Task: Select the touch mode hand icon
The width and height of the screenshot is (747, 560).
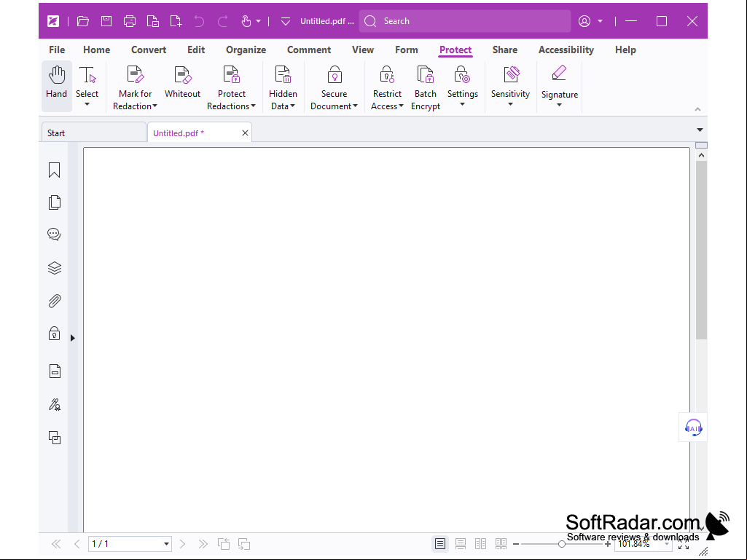Action: 246,21
